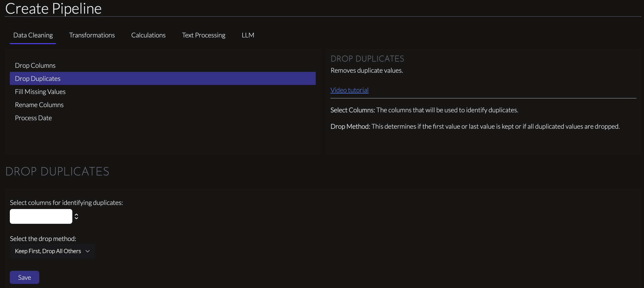The width and height of the screenshot is (644, 288).
Task: Switch to the Data Cleaning tab
Action: [33, 35]
